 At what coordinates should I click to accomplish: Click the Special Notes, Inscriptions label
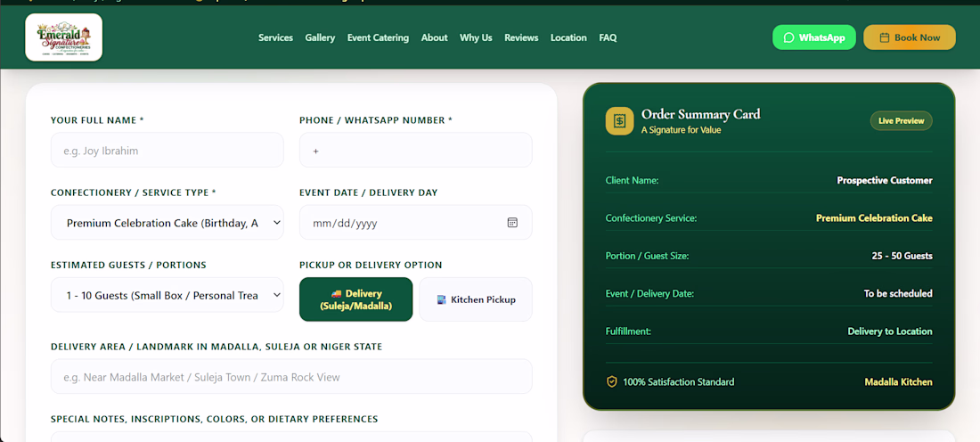215,419
